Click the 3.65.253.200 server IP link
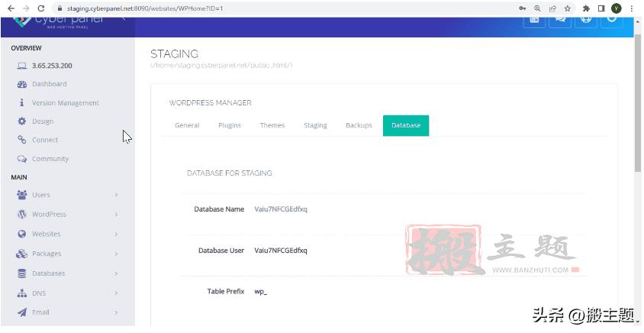 point(52,66)
